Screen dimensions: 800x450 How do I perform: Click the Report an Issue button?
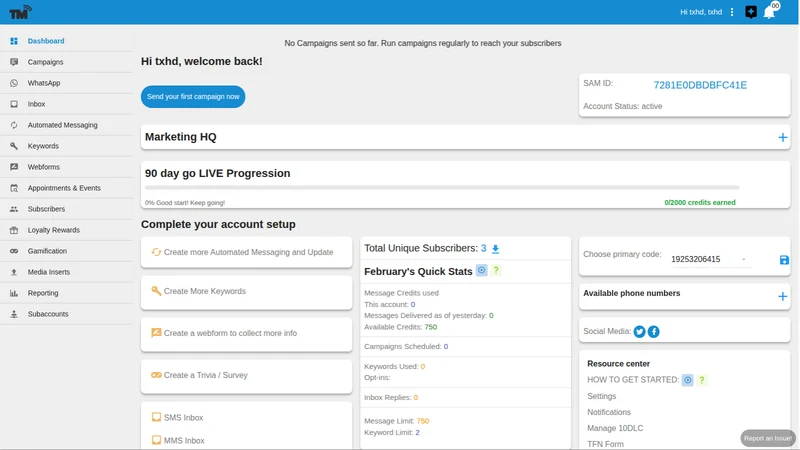[768, 438]
